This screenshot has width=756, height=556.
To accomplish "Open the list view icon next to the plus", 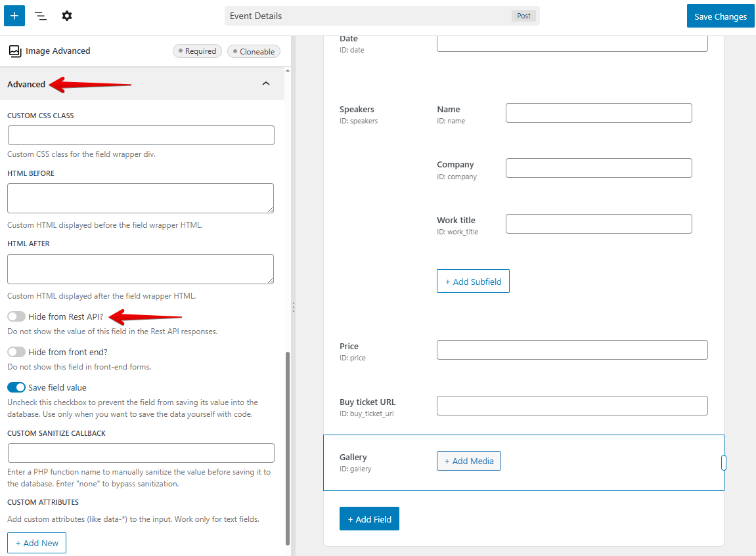I will [x=40, y=15].
